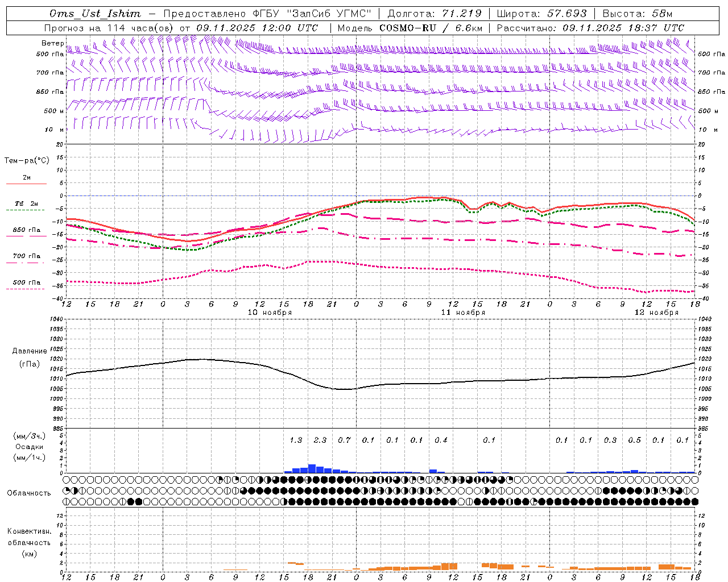Viewport: 728px width, 582px height.
Task: Click the 0.4 precipitation total
Action: [441, 440]
